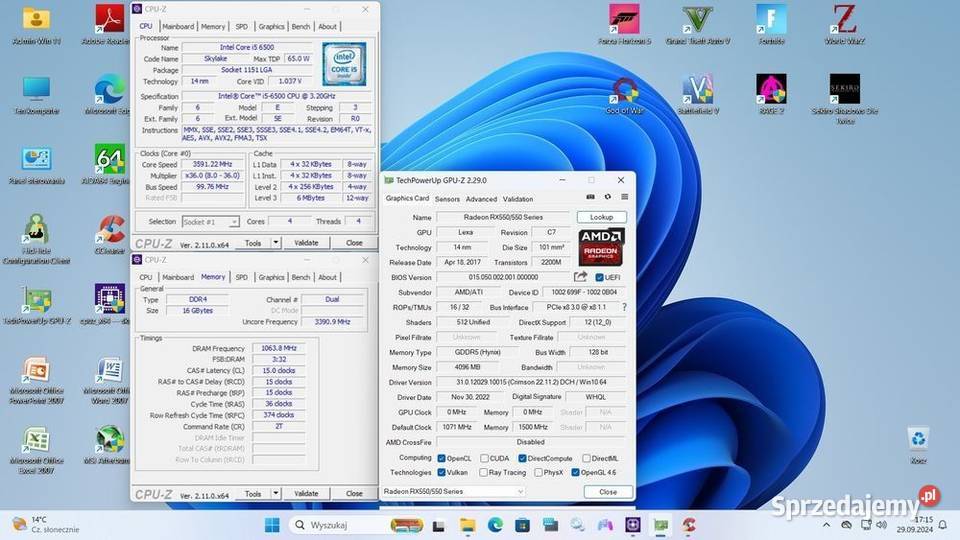The image size is (960, 540).
Task: Open the Validation tab in GPU-Z
Action: click(x=518, y=199)
